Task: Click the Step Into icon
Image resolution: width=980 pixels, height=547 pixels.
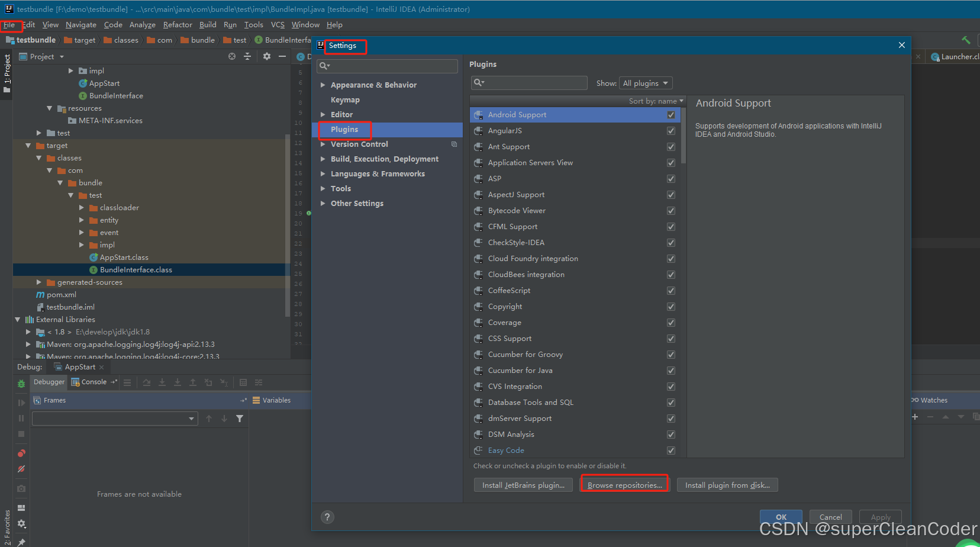Action: 162,382
